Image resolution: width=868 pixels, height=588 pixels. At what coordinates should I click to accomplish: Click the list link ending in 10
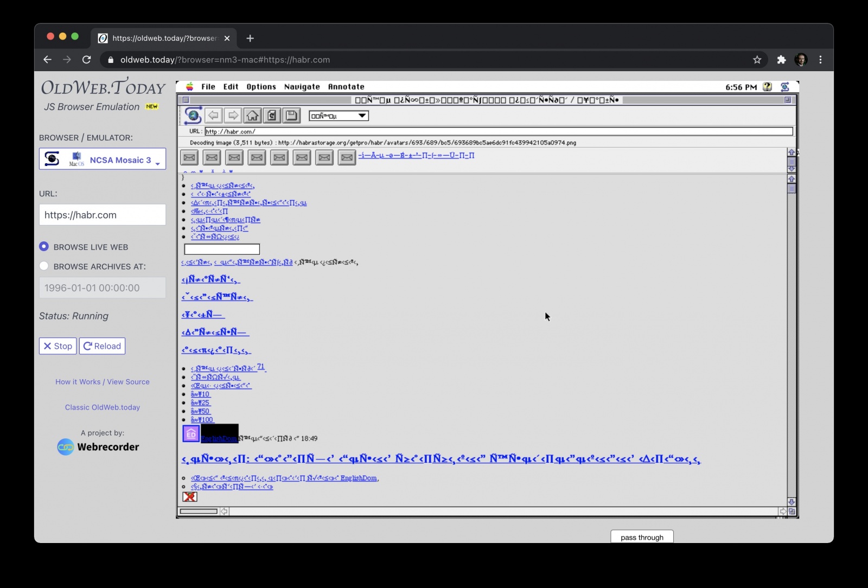pos(200,394)
